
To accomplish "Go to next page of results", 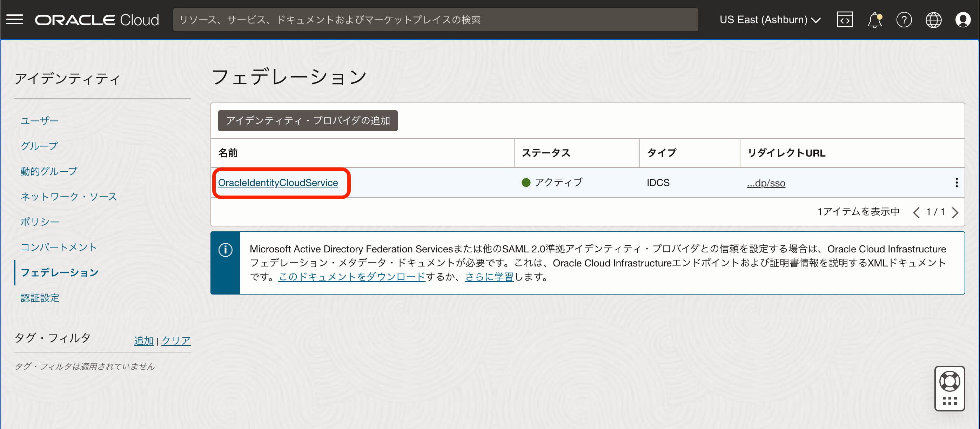I will [955, 212].
